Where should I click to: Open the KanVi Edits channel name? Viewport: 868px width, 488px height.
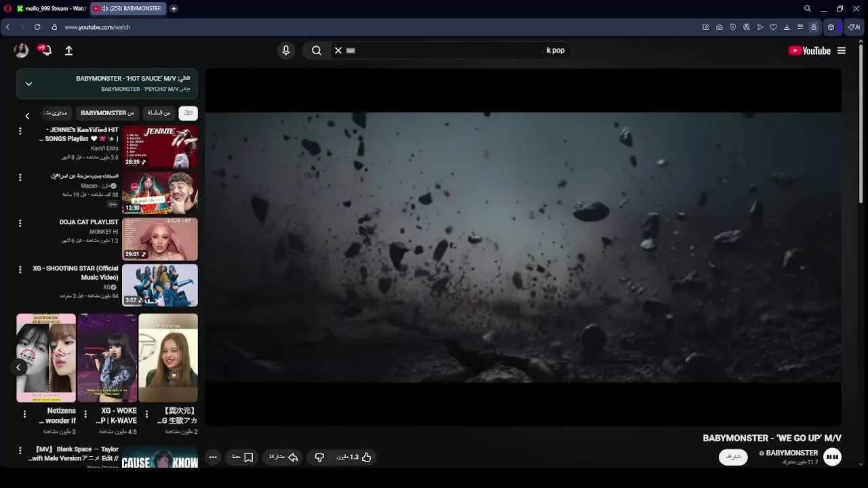[x=104, y=148]
